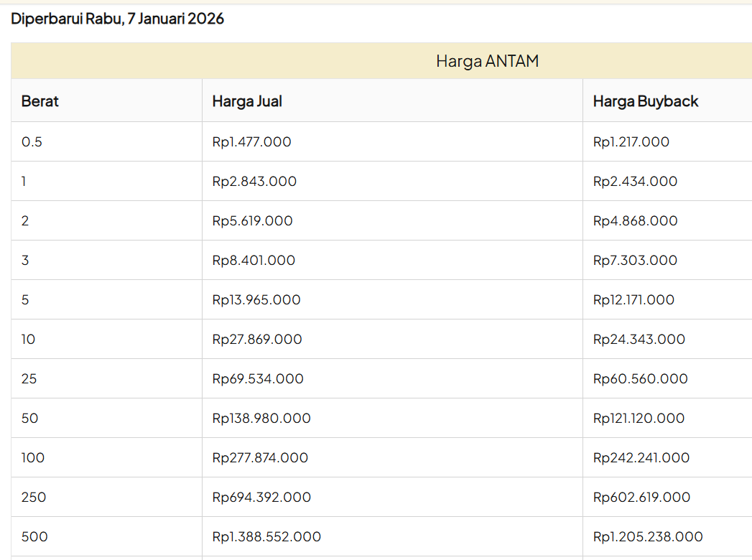The height and width of the screenshot is (560, 752).
Task: Click the Harga Jual column header
Action: click(x=247, y=101)
